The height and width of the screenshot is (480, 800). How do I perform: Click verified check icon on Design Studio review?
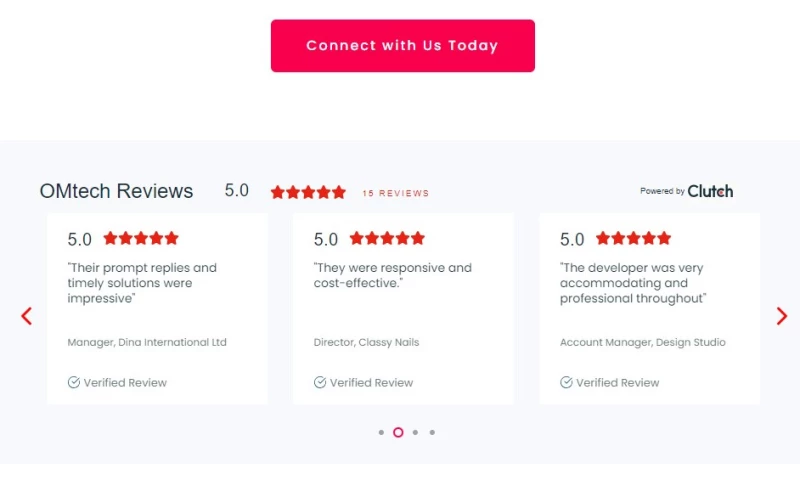tap(566, 382)
